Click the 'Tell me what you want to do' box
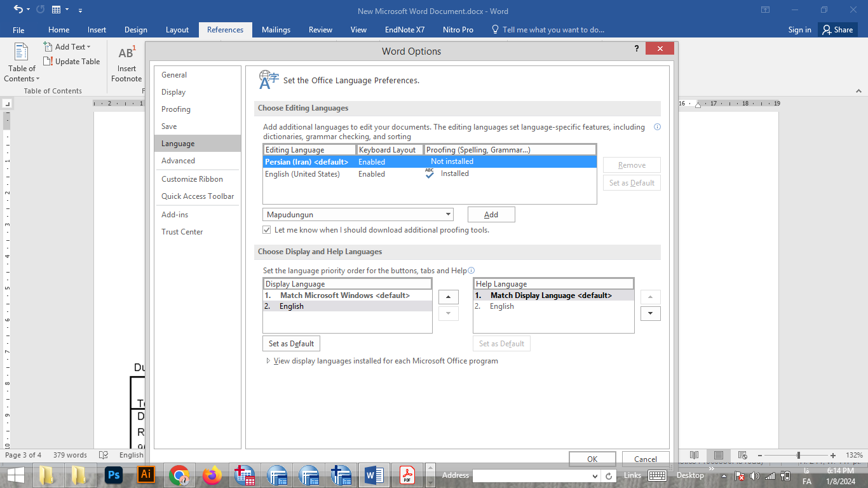 (x=553, y=30)
